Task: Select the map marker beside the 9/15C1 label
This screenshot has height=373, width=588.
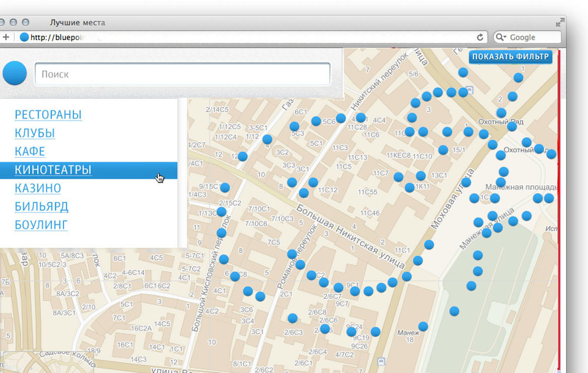Action: [224, 187]
